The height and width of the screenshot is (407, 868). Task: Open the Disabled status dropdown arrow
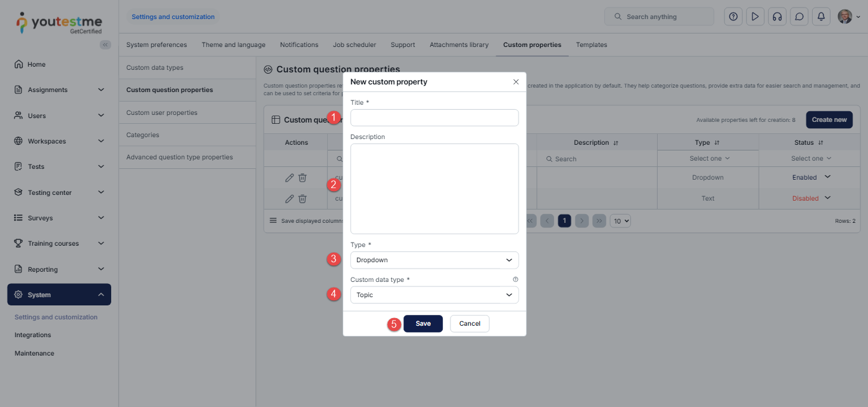coord(827,198)
